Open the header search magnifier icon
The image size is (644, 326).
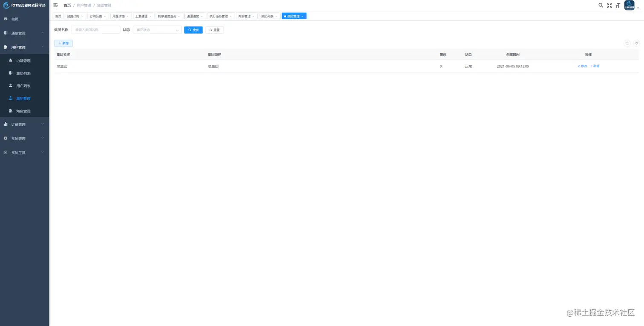click(601, 5)
